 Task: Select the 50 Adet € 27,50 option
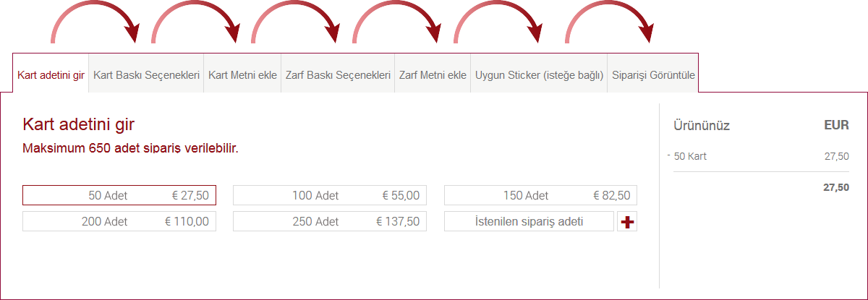[x=119, y=195]
